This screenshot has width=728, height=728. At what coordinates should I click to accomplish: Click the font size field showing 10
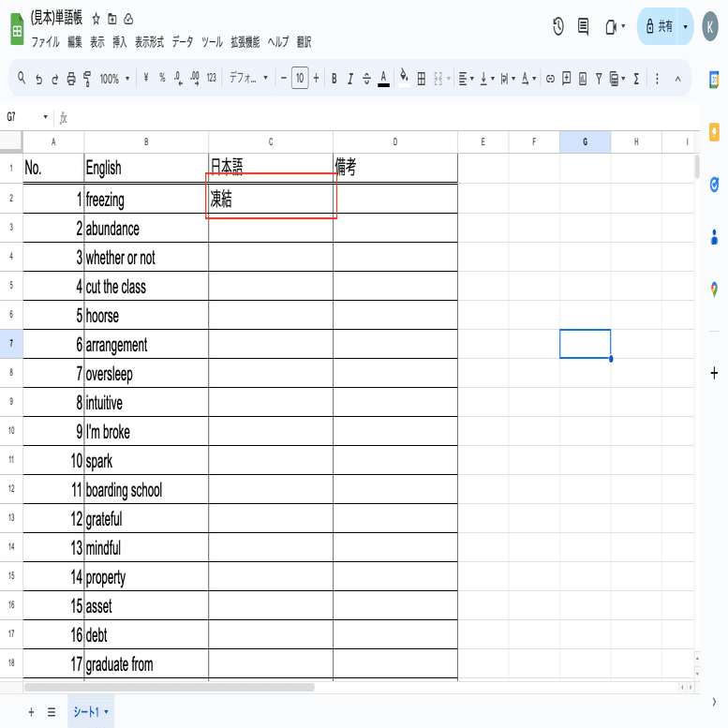click(300, 78)
